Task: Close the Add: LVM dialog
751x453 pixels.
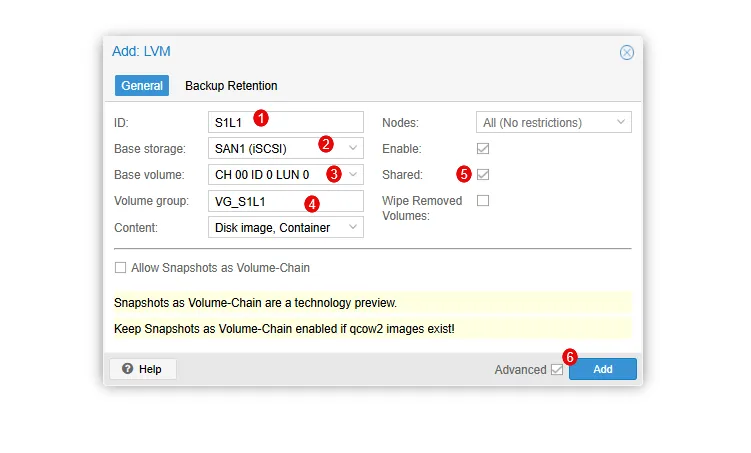Action: tap(627, 52)
